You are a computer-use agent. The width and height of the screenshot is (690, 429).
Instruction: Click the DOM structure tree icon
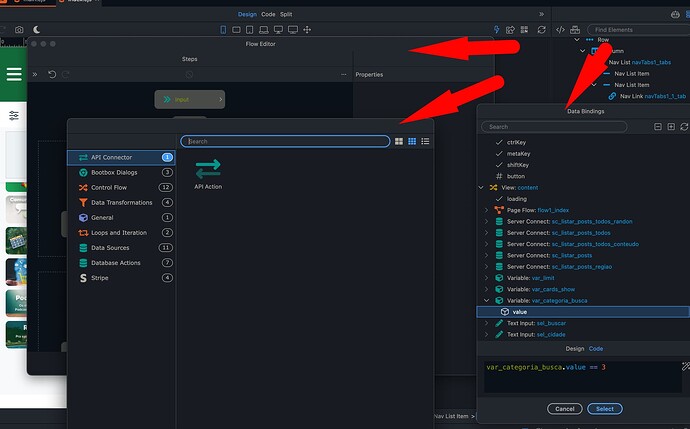575,29
